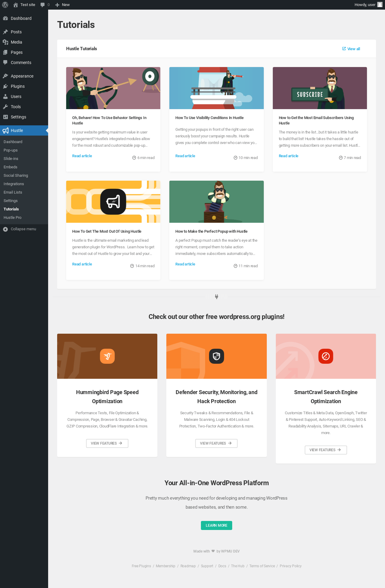Click View Features button for Hummingbird
This screenshot has width=385, height=588.
(x=107, y=443)
